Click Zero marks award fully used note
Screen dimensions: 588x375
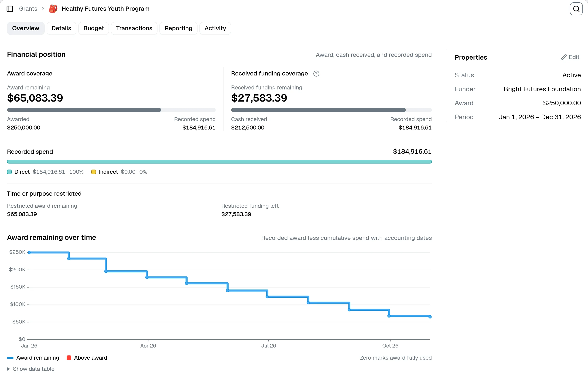[396, 358]
